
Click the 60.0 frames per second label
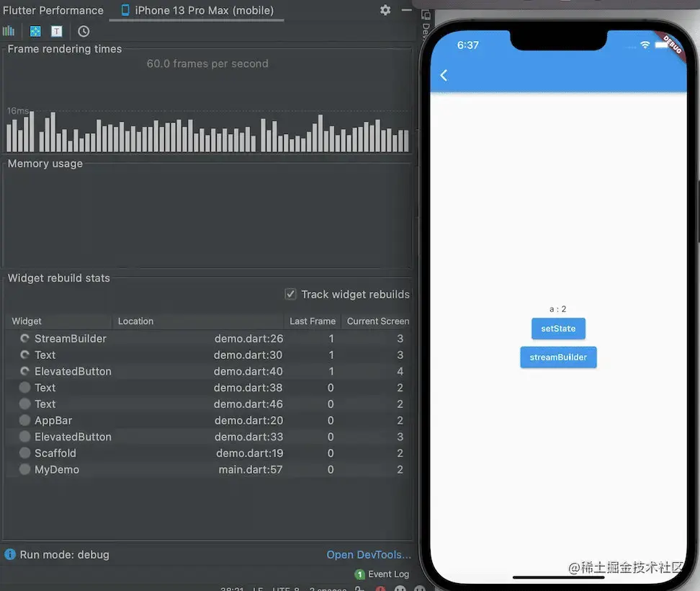(x=207, y=63)
